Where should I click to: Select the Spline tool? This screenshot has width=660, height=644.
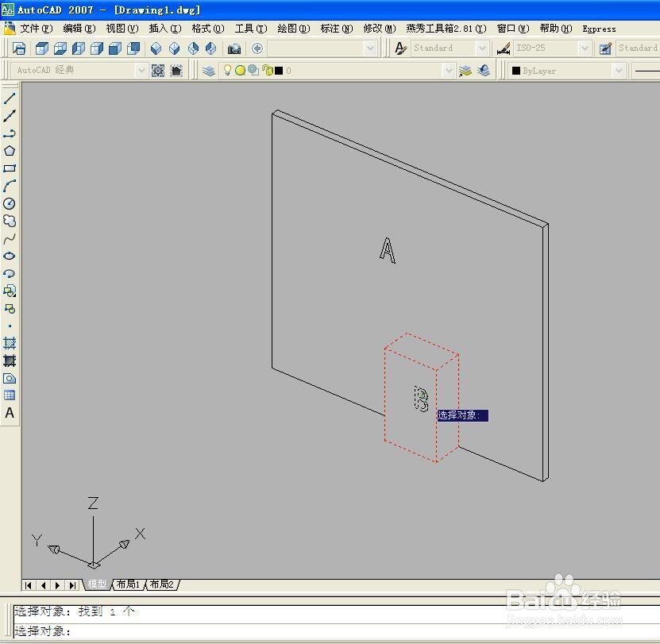tap(10, 239)
